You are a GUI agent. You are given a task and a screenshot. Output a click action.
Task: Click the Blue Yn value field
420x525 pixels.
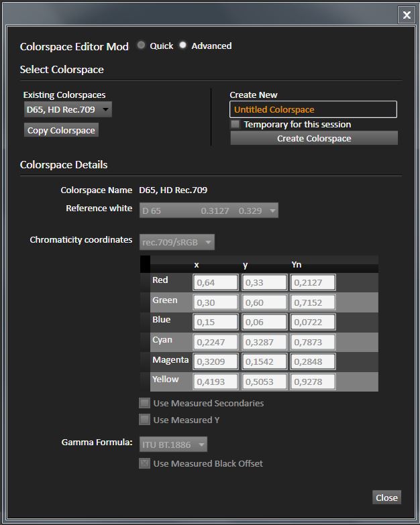pos(313,323)
